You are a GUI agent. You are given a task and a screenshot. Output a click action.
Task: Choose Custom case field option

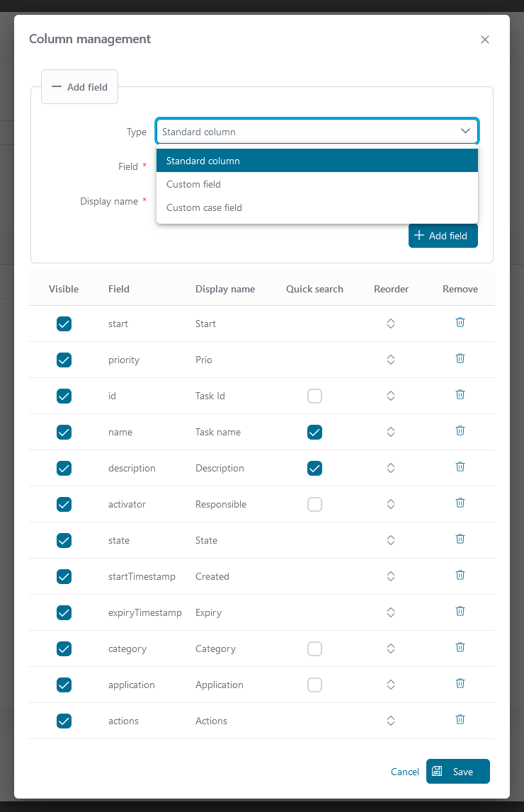(x=203, y=207)
